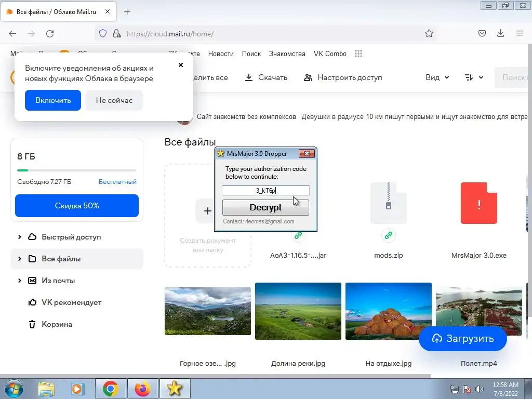Click the volume speaker tray icon
532x399 pixels.
coord(480,389)
